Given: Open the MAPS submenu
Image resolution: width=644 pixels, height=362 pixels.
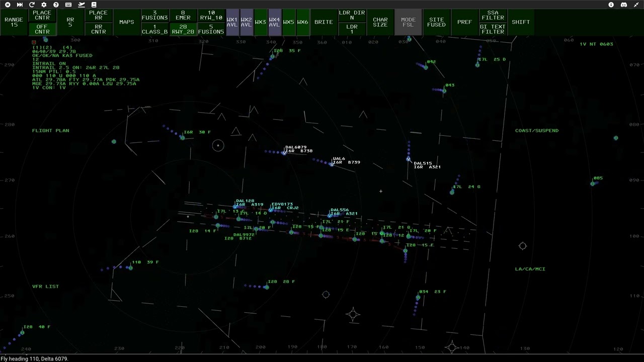Looking at the screenshot, I should [x=127, y=22].
